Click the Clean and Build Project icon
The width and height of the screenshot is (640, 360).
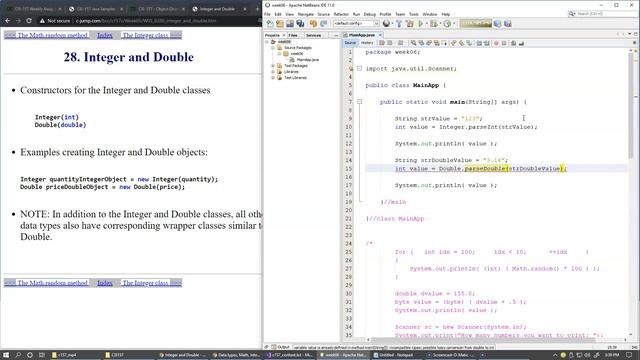click(410, 24)
